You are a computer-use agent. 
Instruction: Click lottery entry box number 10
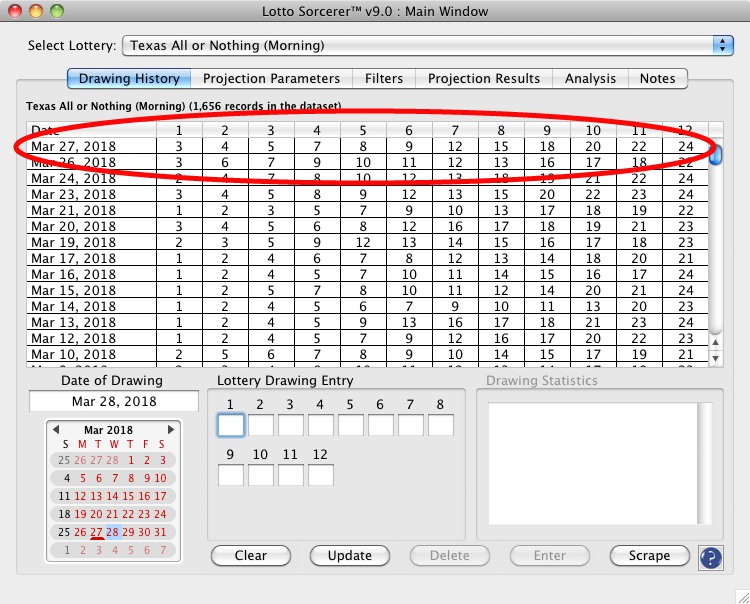click(x=261, y=475)
